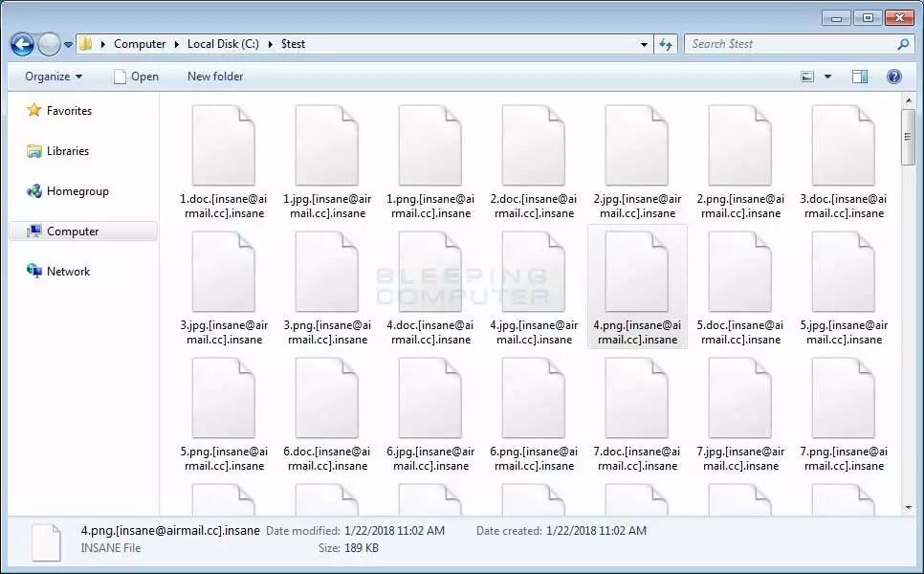The image size is (924, 574).
Task: Select file 3.jpg.[insane@airmail.cc].insane
Action: click(x=224, y=287)
